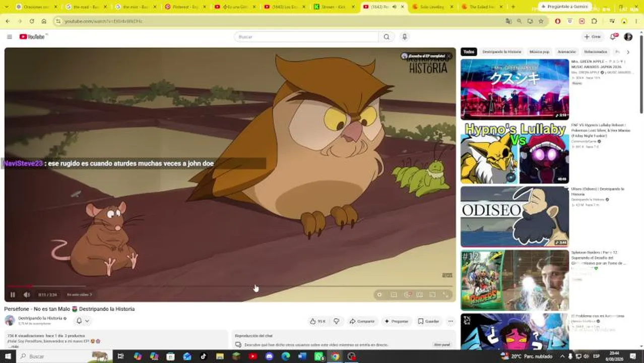Reload the page with browser refresh icon
The width and height of the screenshot is (644, 363).
pos(32,21)
